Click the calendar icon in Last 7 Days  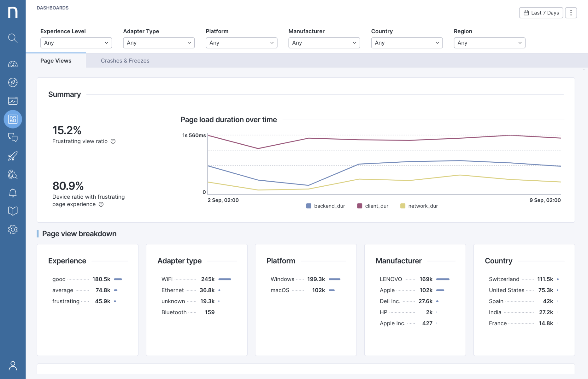[x=526, y=13]
